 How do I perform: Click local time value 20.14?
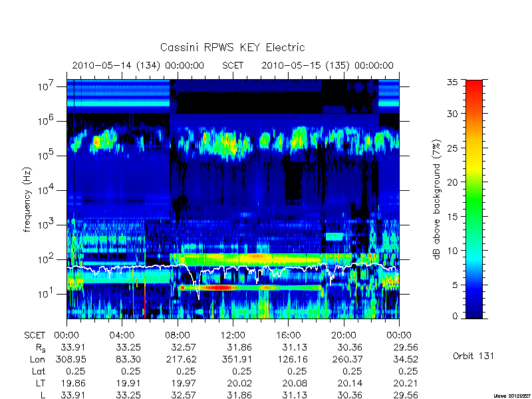click(350, 384)
